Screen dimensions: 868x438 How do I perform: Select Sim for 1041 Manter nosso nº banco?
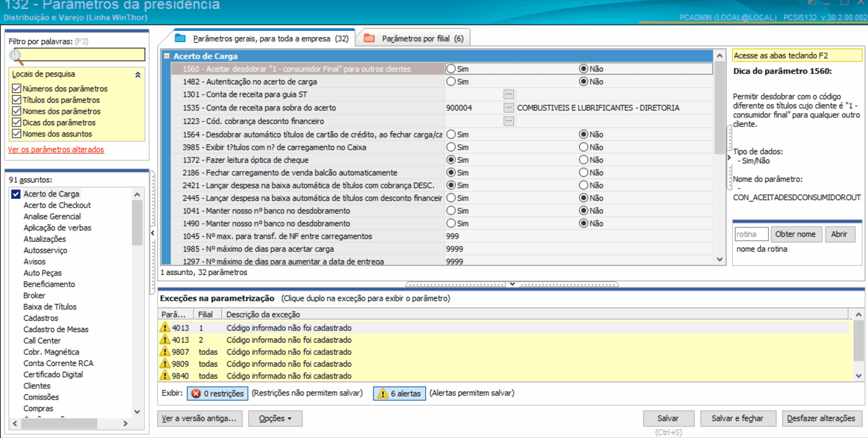pos(451,211)
